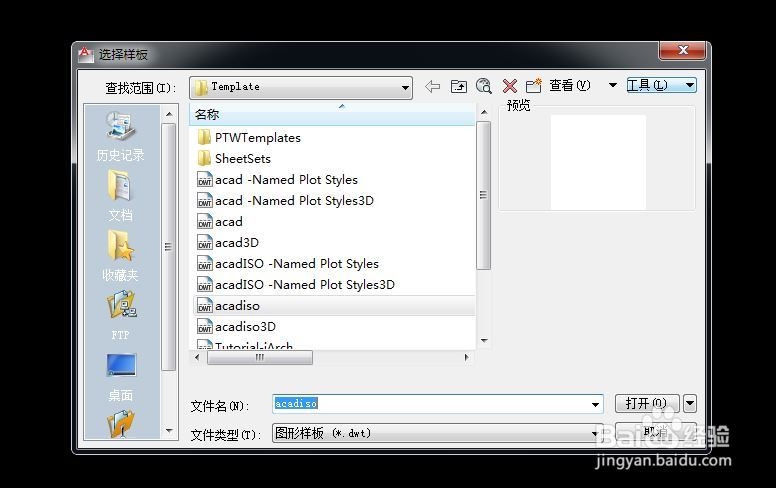The width and height of the screenshot is (776, 488).
Task: Click the 打开(O) open button
Action: tap(647, 403)
